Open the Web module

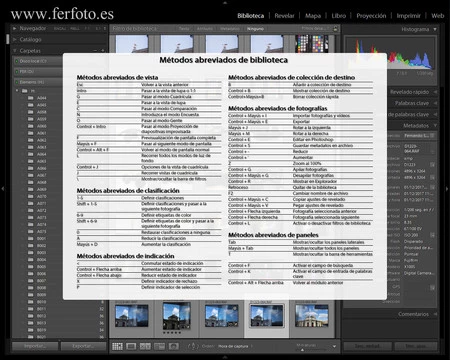[437, 16]
